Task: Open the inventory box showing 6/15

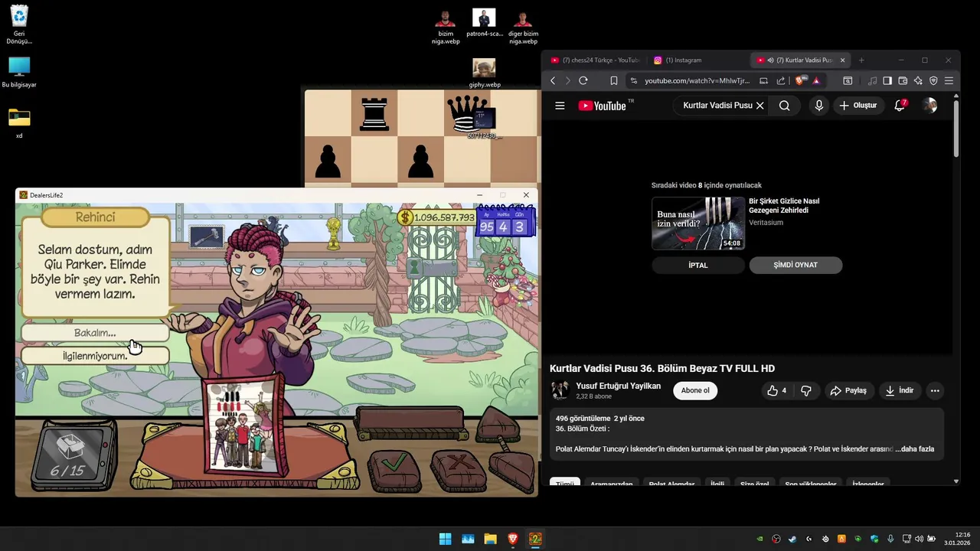Action: pyautogui.click(x=73, y=456)
